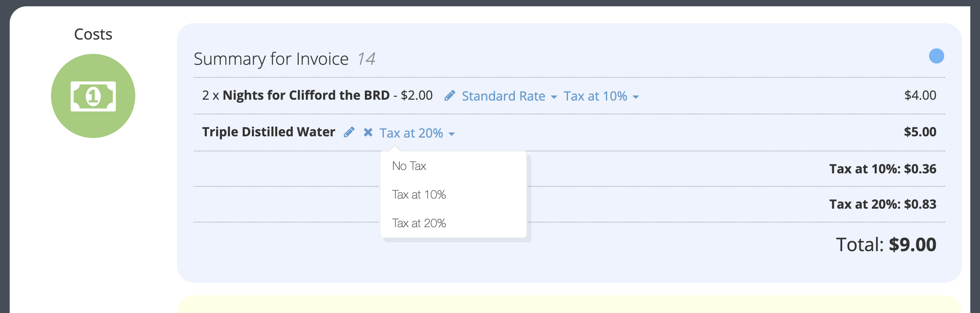Click the Nights for Clifford the BRD item
The width and height of the screenshot is (980, 313).
click(x=306, y=95)
